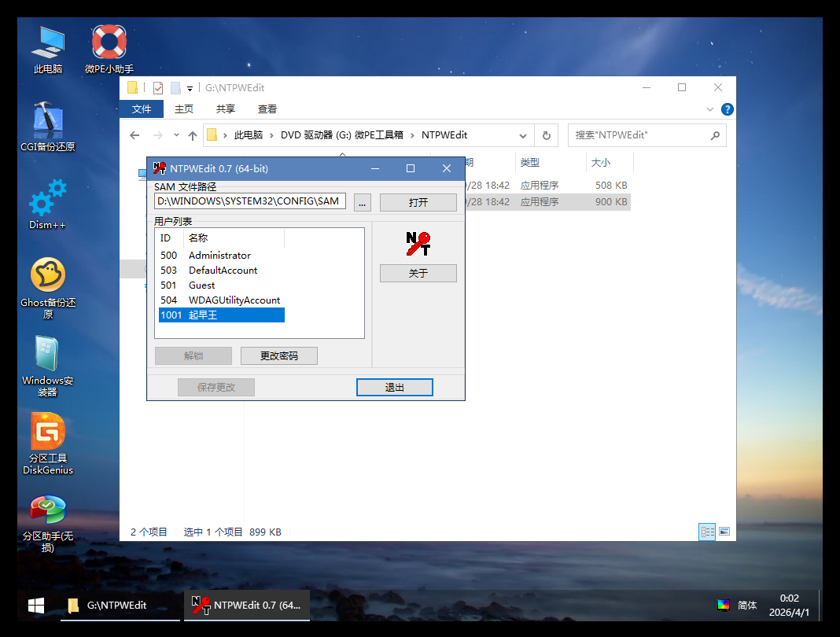Open the Windows Start button
Screen dimensions: 840x637
tap(36, 606)
